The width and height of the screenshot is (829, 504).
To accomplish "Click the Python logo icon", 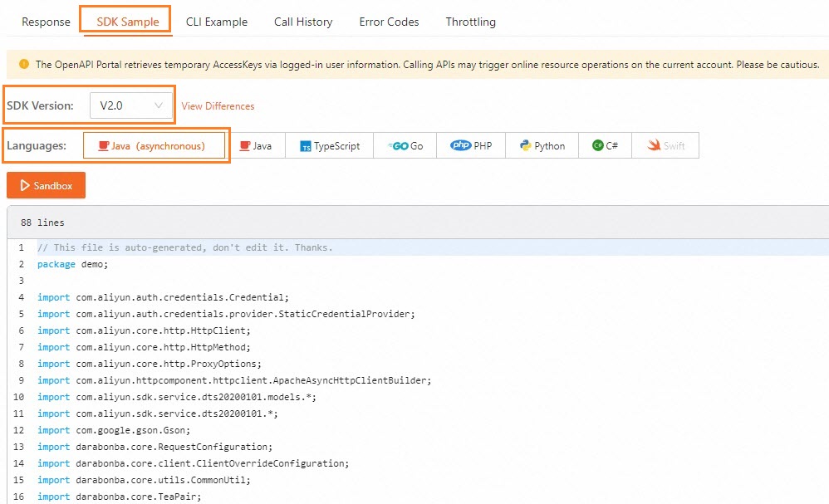I will [526, 146].
